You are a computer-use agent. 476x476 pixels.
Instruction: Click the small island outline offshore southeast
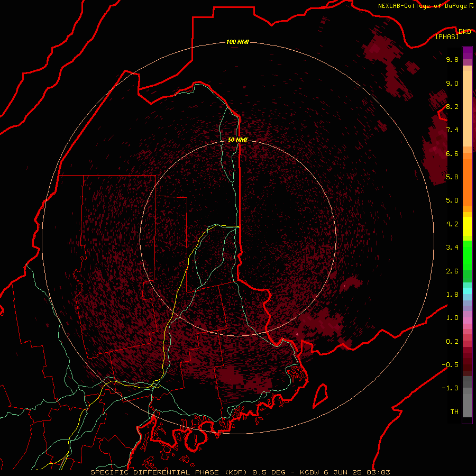point(321,396)
